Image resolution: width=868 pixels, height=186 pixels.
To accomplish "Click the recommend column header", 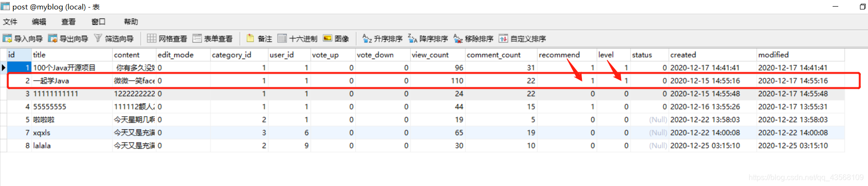I will pos(567,55).
